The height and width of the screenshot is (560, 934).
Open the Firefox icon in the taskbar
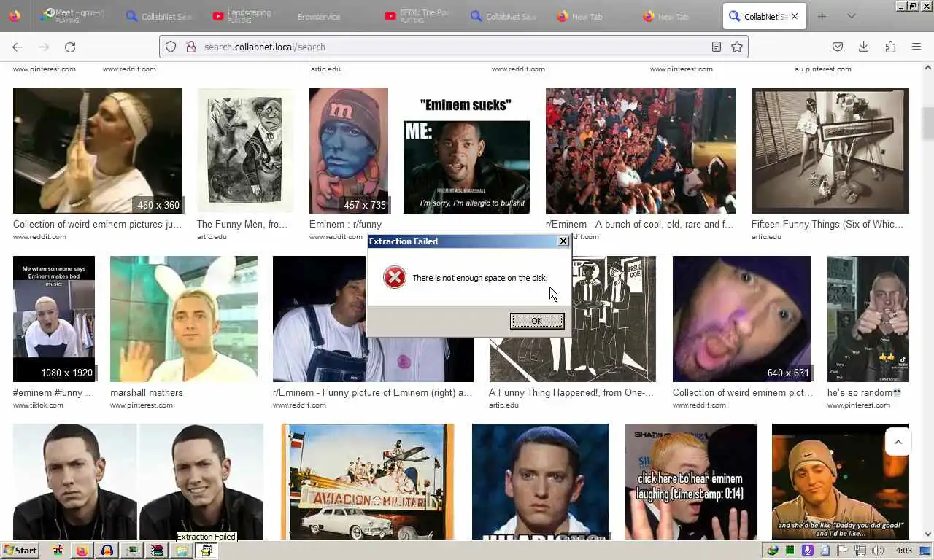tap(82, 551)
